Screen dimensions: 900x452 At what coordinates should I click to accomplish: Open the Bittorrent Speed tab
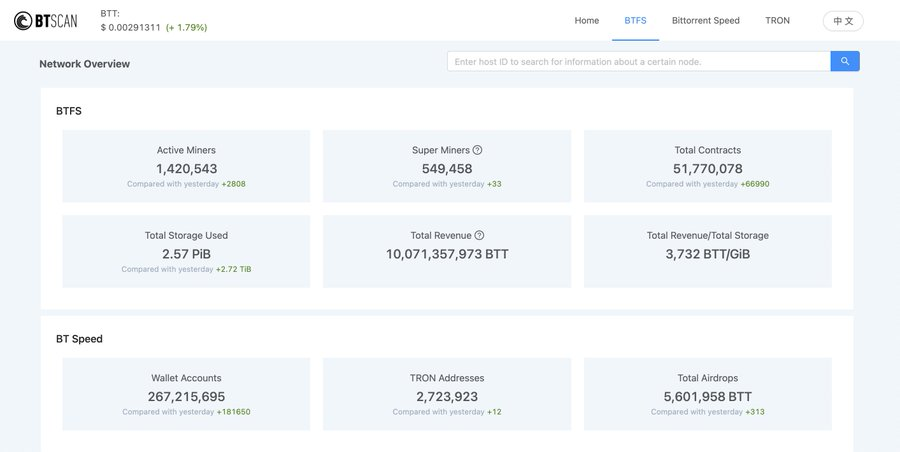click(x=705, y=21)
